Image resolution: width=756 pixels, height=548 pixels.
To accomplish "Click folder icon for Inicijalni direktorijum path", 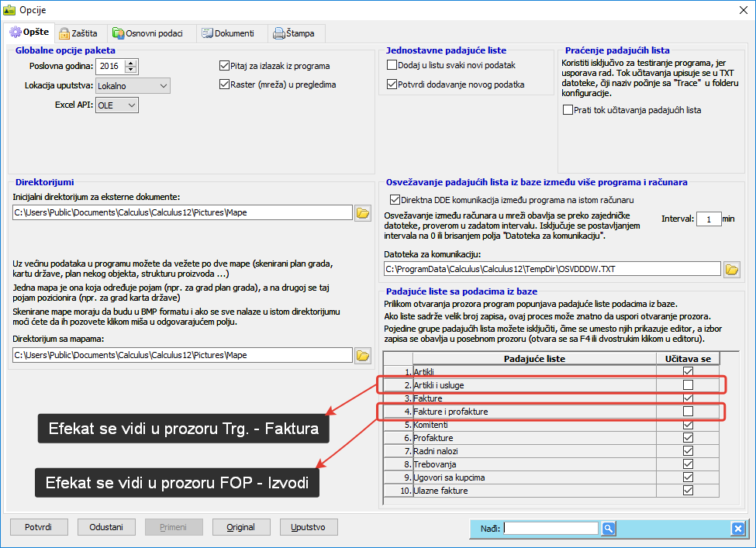I will 362,212.
